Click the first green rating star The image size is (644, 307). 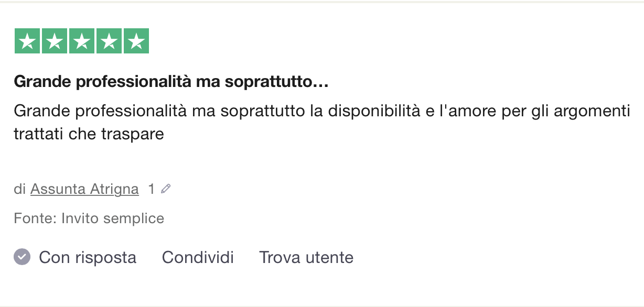(x=27, y=41)
